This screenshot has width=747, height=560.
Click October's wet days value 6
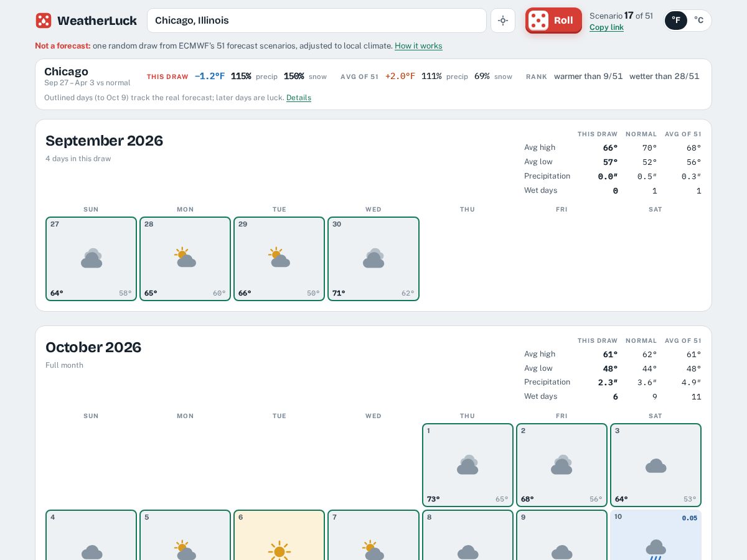pos(616,397)
